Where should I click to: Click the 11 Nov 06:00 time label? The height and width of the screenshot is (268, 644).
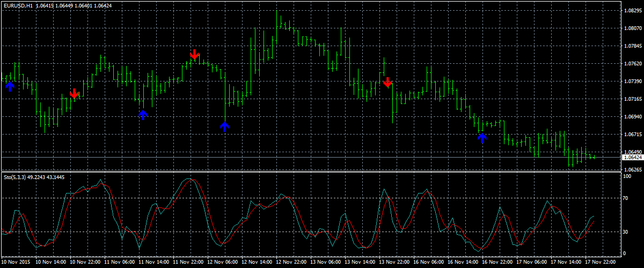coord(120,262)
